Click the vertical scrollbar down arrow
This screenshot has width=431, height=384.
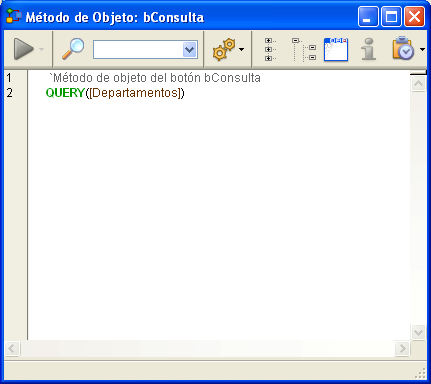418,332
